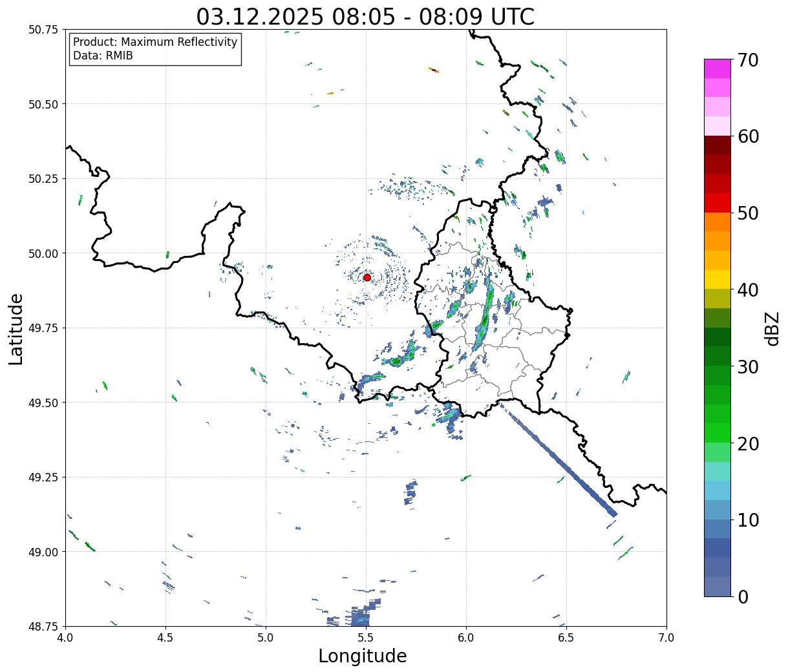Click the yellow colorbar segment above 40

(x=718, y=279)
